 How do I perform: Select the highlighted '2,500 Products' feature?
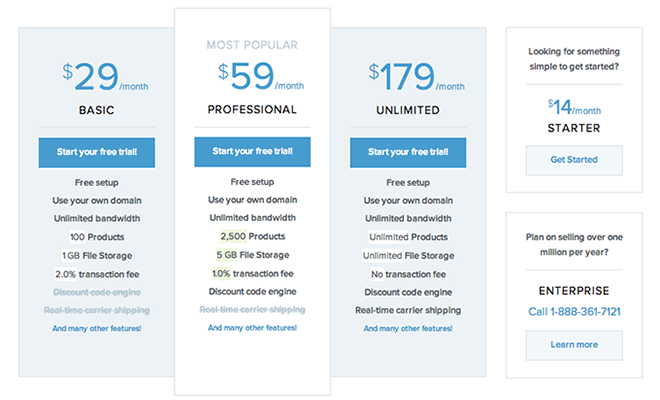click(x=252, y=237)
